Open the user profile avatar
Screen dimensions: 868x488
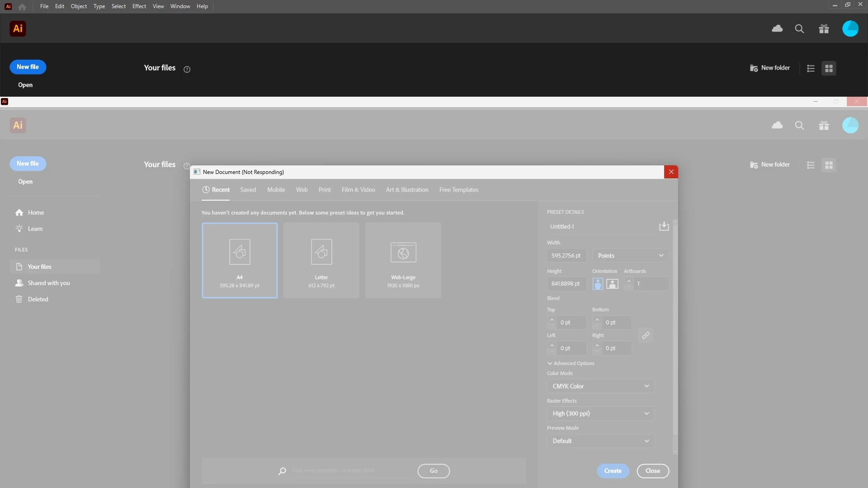click(850, 29)
